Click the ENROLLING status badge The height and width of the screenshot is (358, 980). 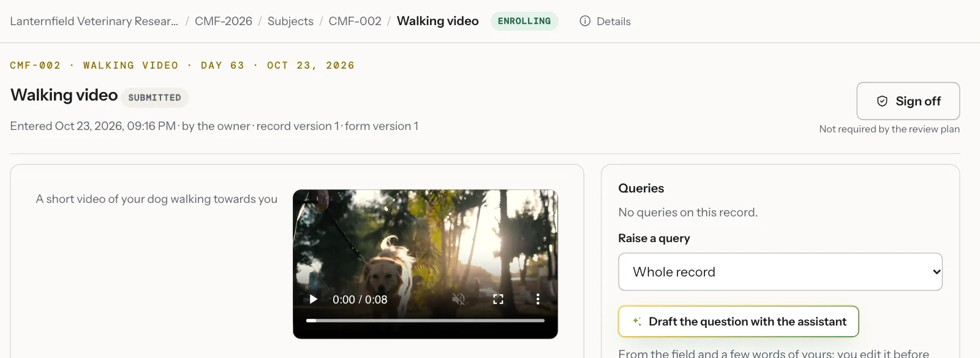[x=524, y=21]
